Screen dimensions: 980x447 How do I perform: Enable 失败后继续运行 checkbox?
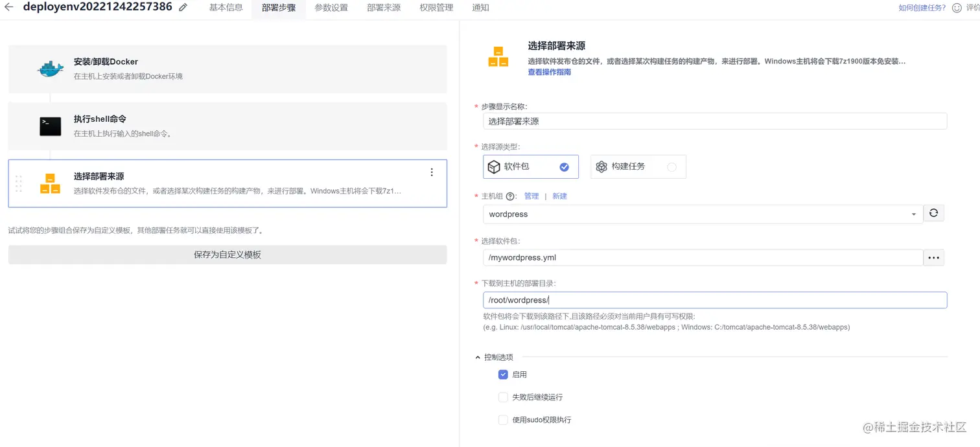[x=503, y=397]
